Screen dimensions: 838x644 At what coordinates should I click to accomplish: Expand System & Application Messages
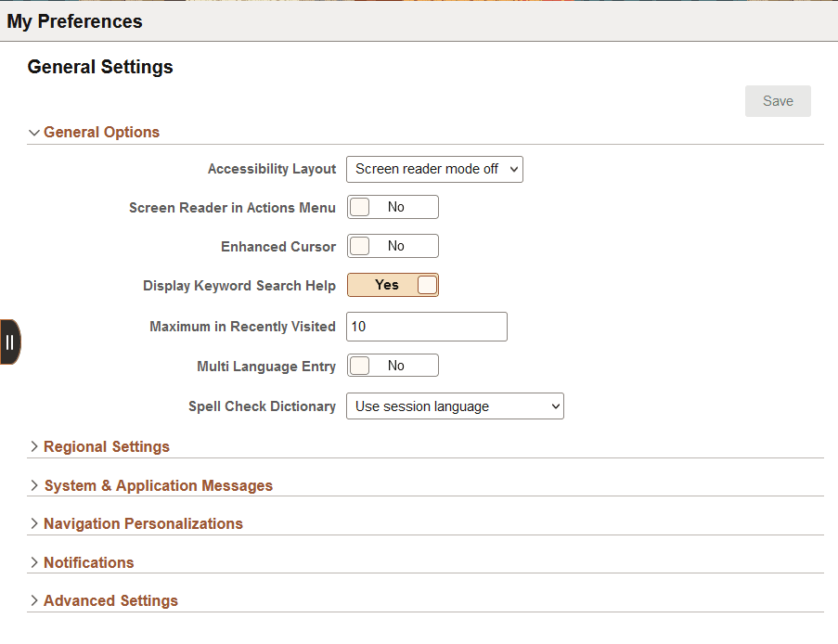click(x=159, y=485)
